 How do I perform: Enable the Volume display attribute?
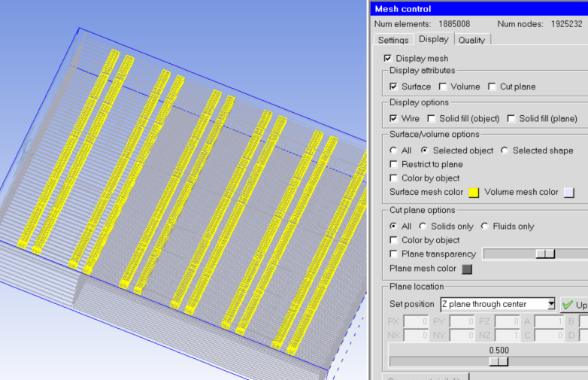coord(443,87)
